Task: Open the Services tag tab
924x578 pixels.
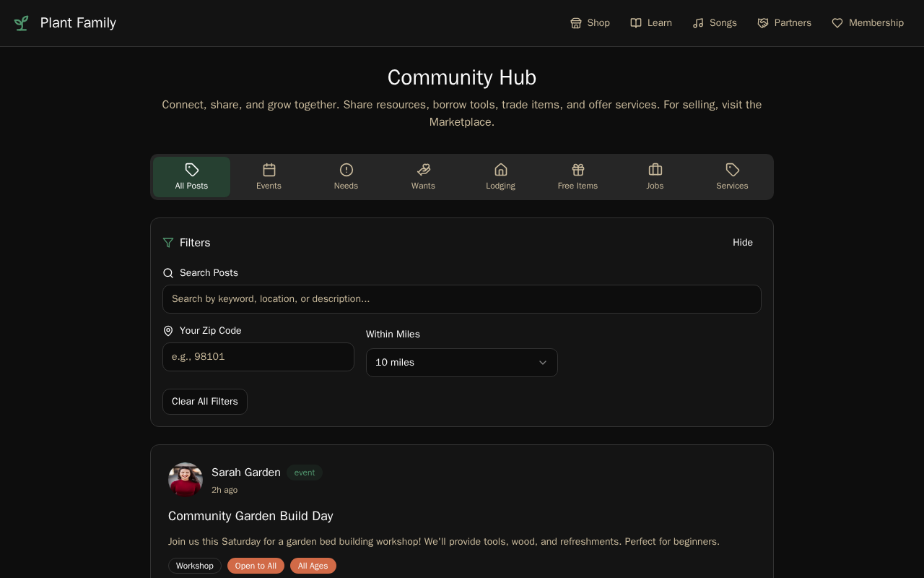Action: pyautogui.click(x=732, y=177)
